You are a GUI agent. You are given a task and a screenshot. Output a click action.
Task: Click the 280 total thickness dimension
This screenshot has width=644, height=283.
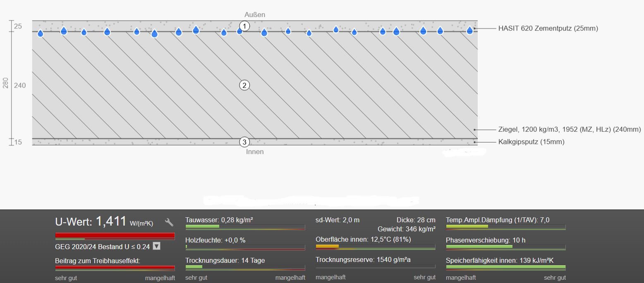5,83
